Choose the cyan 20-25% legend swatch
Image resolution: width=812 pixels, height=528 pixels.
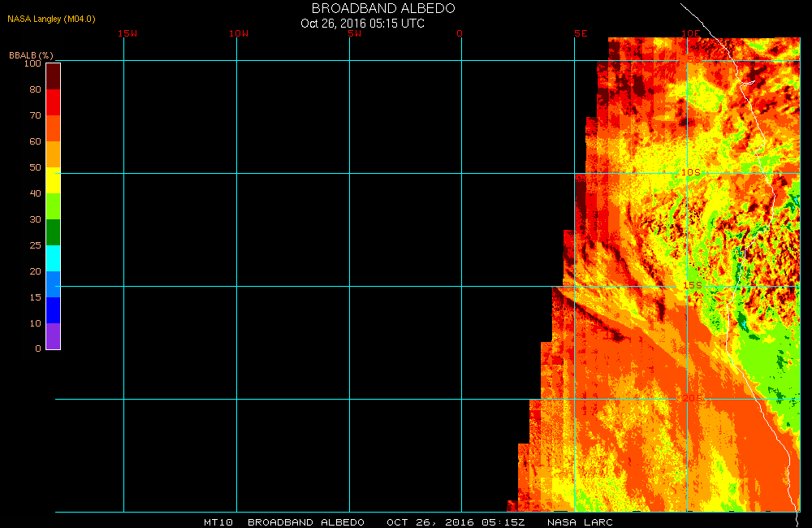click(53, 258)
